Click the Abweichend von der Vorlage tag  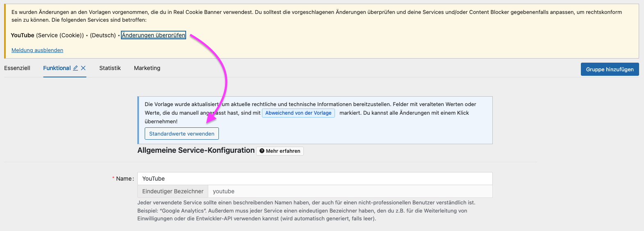point(298,113)
